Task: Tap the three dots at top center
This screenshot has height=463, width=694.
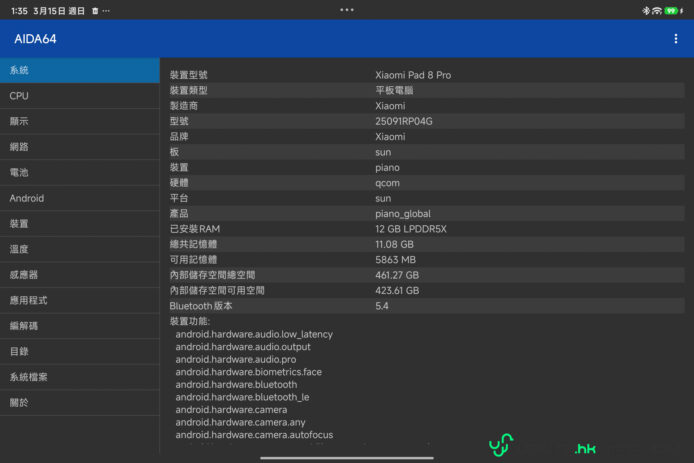Action: tap(347, 10)
